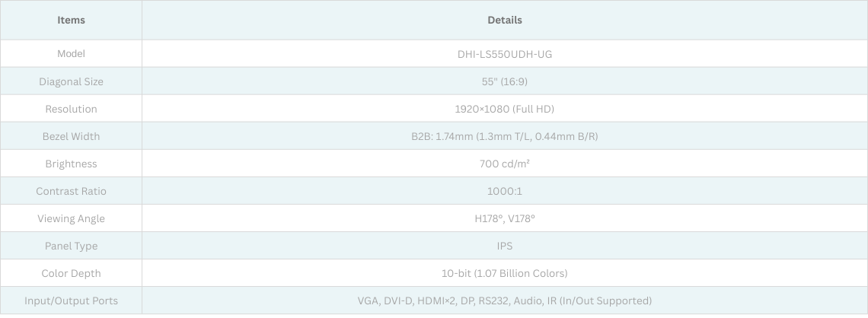Viewport: 868px width, 318px height.
Task: Click the Items column header
Action: [71, 21]
